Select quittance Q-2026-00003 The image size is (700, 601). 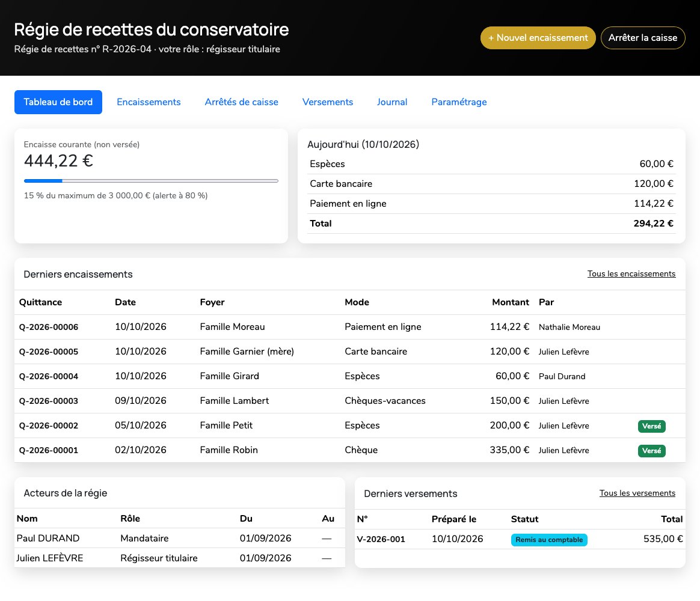pyautogui.click(x=48, y=401)
